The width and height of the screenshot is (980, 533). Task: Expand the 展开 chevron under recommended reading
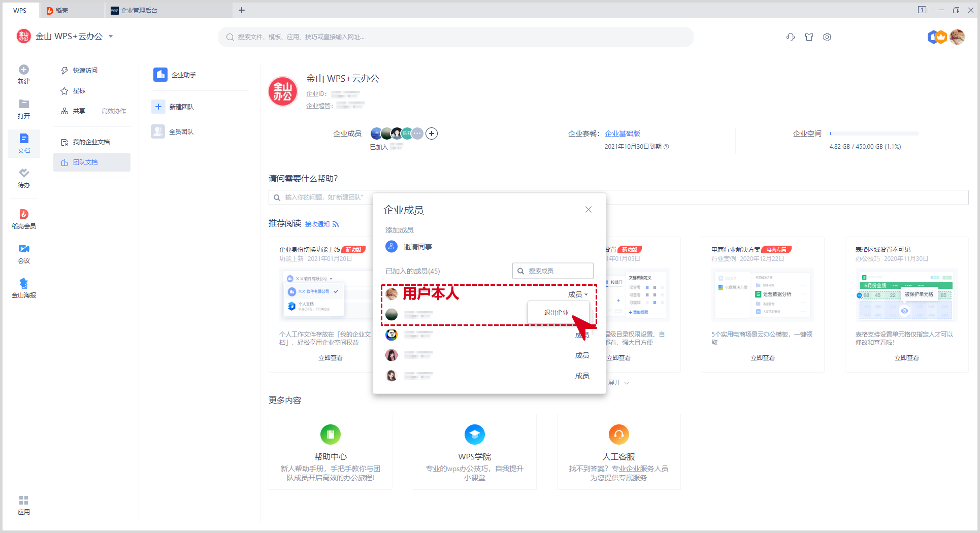tap(627, 383)
